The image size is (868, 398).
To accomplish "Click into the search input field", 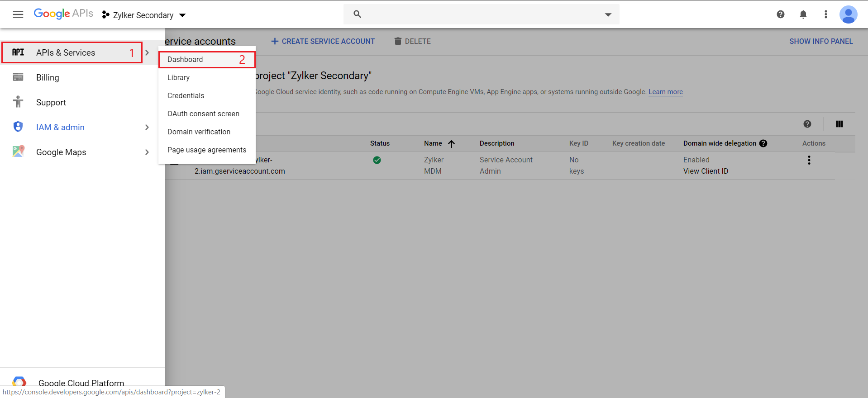I will click(482, 14).
